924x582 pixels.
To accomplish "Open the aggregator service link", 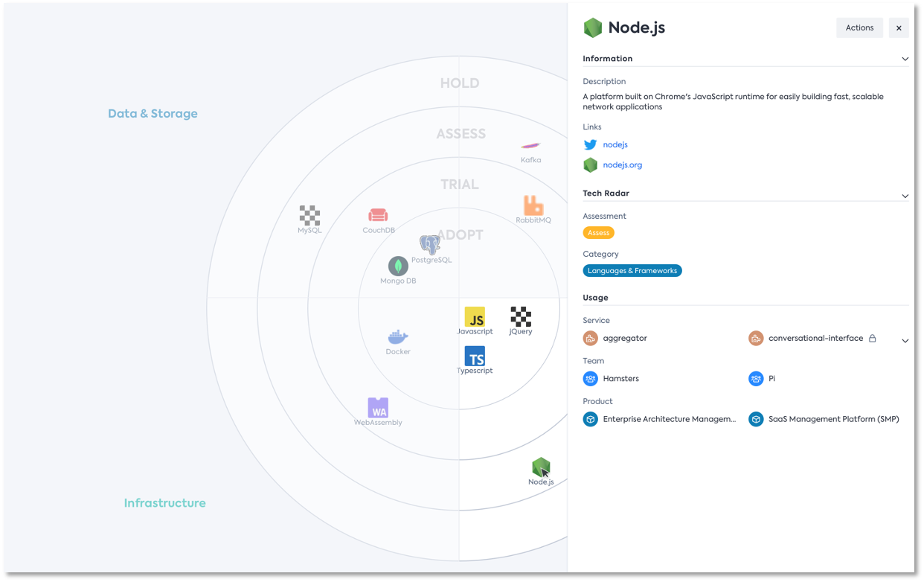I will coord(625,339).
